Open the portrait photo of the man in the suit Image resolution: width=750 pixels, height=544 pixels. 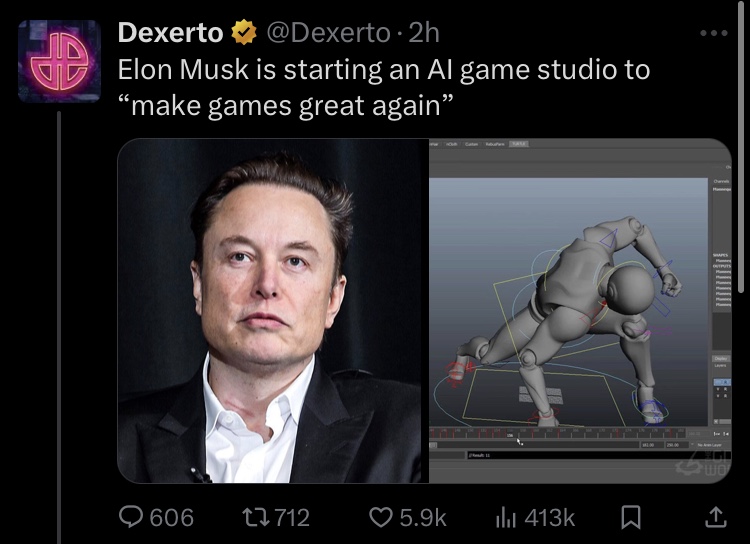273,311
